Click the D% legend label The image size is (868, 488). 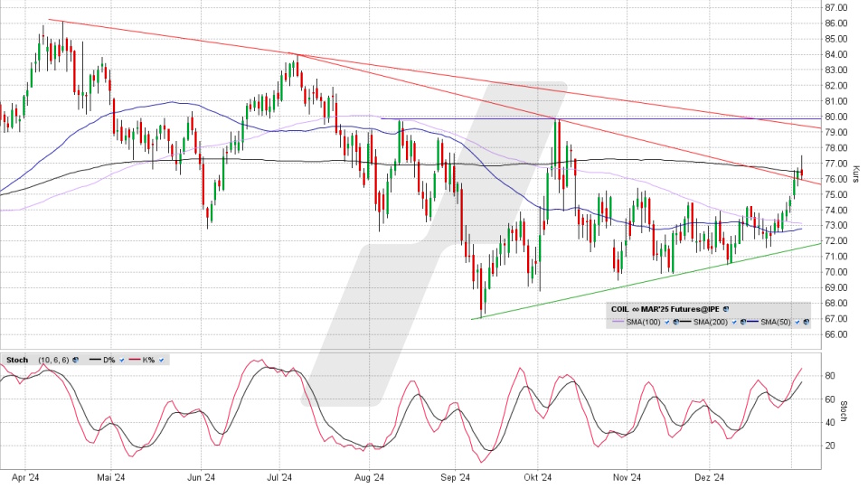(109, 360)
